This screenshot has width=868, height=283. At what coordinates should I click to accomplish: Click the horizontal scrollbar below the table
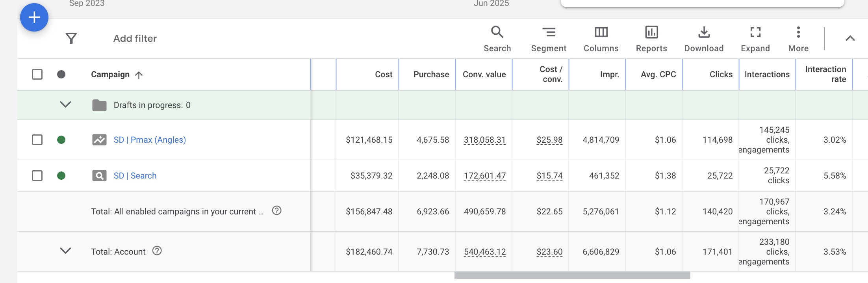572,275
